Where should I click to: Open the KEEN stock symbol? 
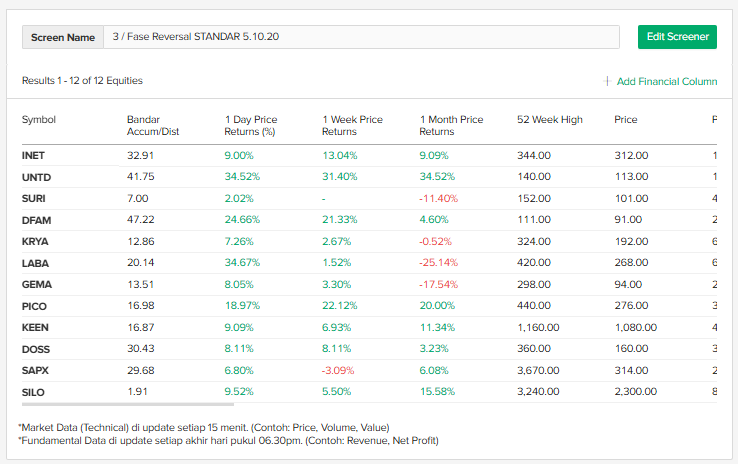pyautogui.click(x=35, y=327)
